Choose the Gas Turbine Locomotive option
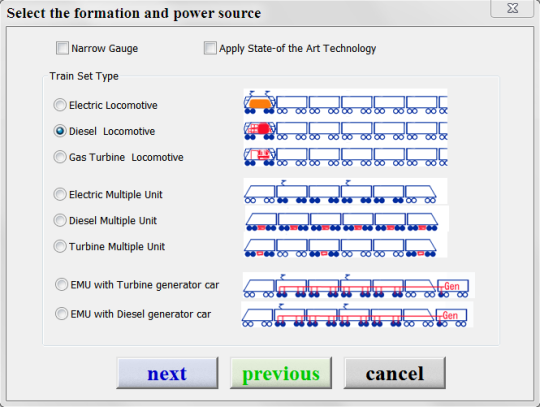The height and width of the screenshot is (407, 540). 60,157
